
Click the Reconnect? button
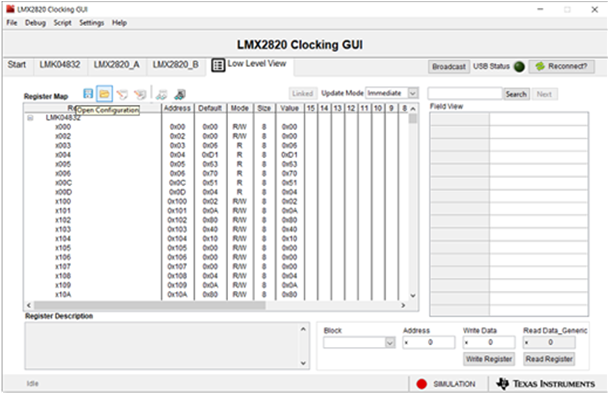561,67
